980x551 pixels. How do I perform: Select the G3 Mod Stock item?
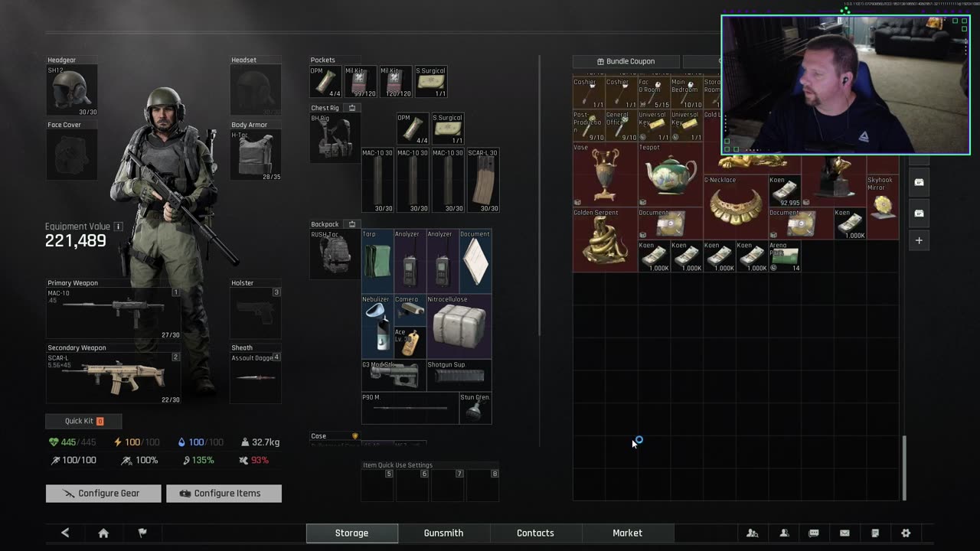[394, 375]
